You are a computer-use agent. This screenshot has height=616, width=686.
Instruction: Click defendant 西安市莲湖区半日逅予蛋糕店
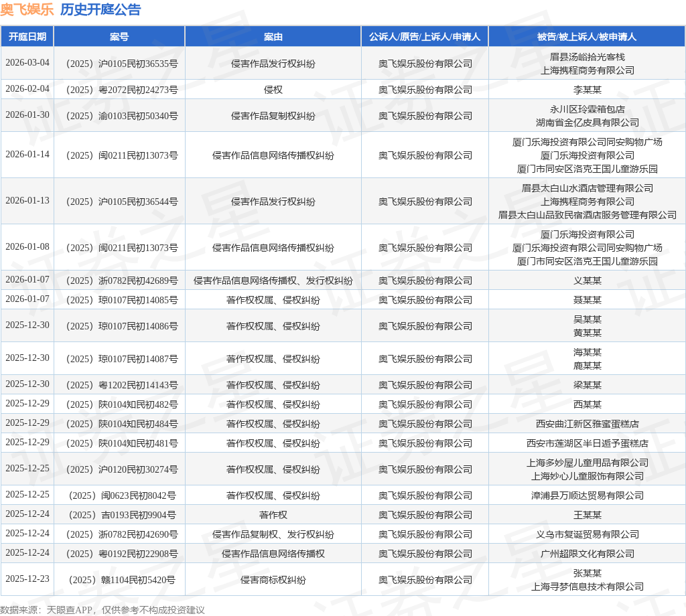[x=587, y=444]
